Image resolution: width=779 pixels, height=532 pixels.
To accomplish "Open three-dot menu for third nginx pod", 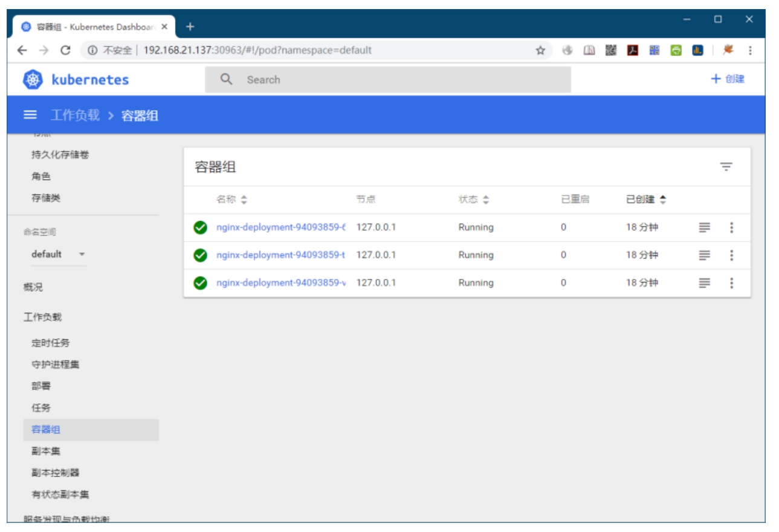I will tap(731, 283).
